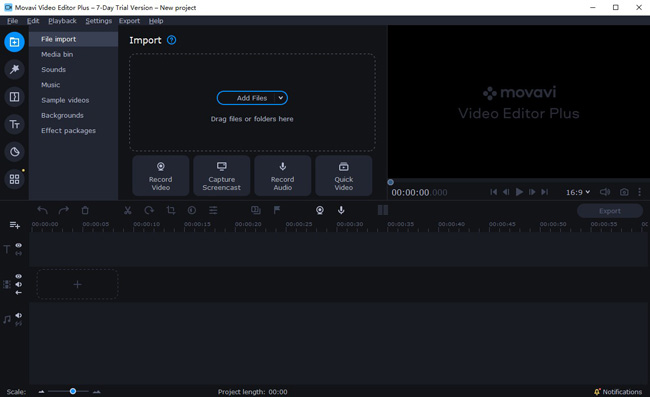Expand the Add Files dropdown arrow
650x397 pixels.
pyautogui.click(x=281, y=98)
